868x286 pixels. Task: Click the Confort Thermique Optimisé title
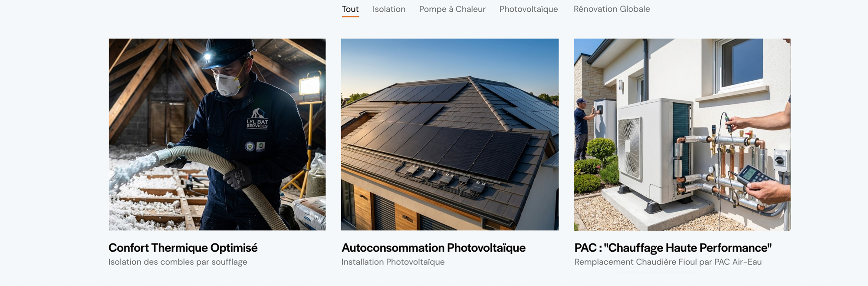coord(183,248)
